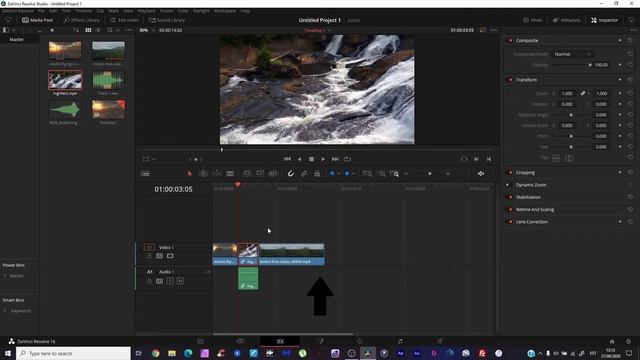Open the Effects Library panel

coord(82,20)
